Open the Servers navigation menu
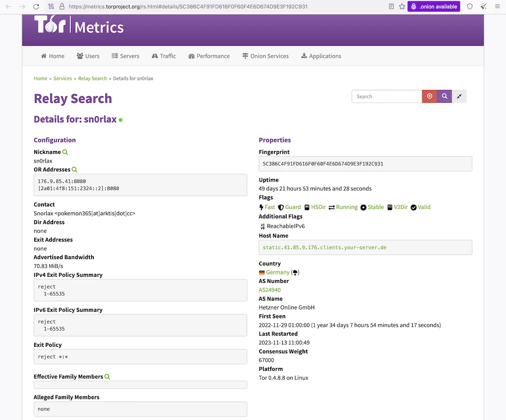Viewport: 506px width, 420px height. [126, 56]
